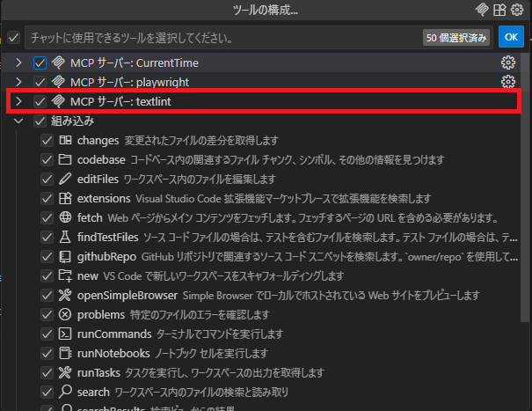This screenshot has height=411, width=532.
Task: Collapse the 組み込み group
Action: pyautogui.click(x=19, y=121)
